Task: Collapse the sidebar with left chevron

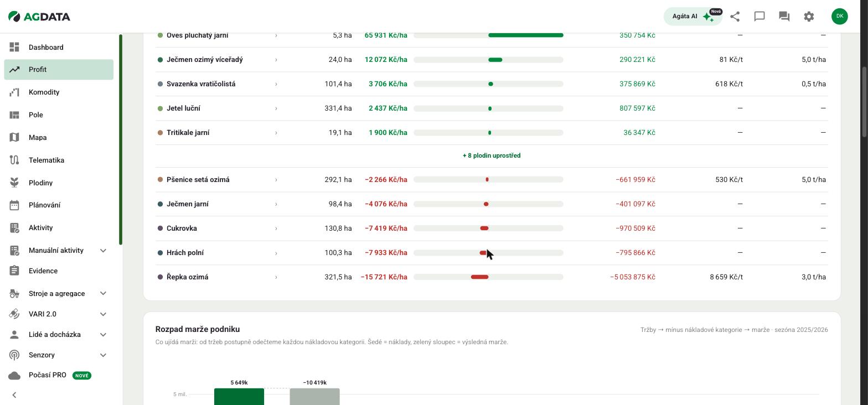Action: click(14, 395)
